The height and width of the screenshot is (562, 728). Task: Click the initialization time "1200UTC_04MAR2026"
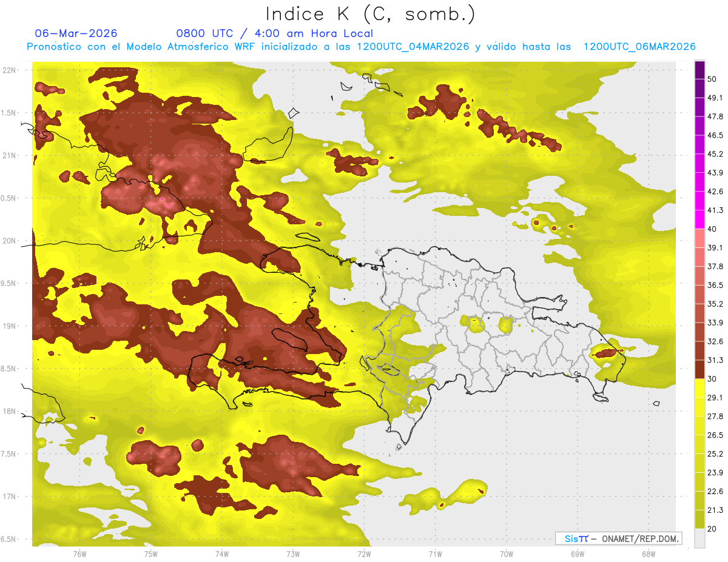coord(413,47)
